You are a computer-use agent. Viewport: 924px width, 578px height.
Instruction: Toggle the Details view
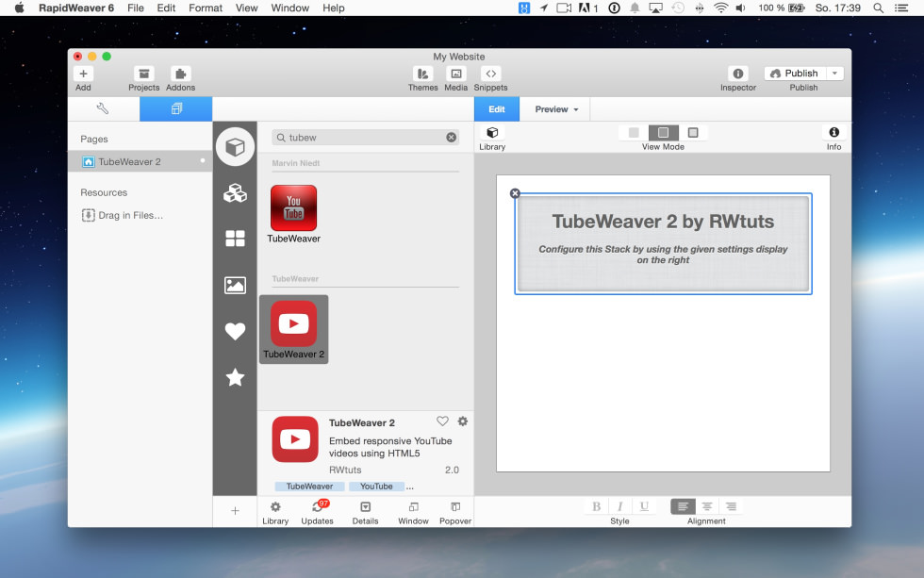click(x=366, y=513)
